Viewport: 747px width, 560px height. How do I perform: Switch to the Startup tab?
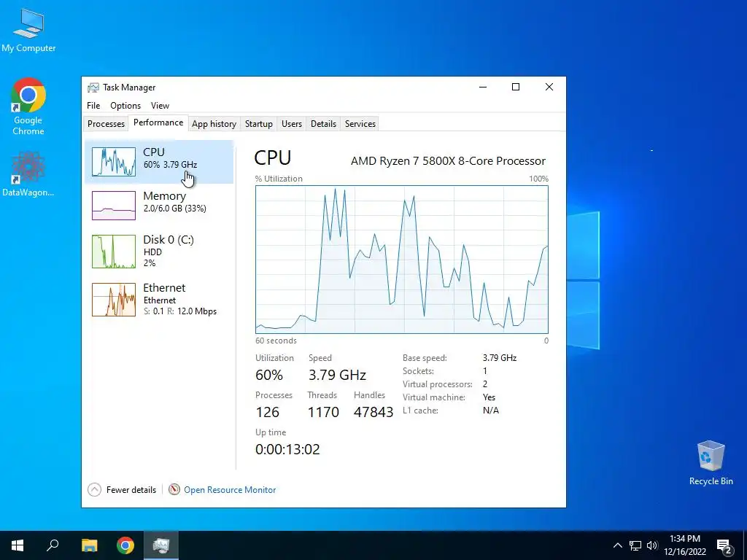click(259, 124)
